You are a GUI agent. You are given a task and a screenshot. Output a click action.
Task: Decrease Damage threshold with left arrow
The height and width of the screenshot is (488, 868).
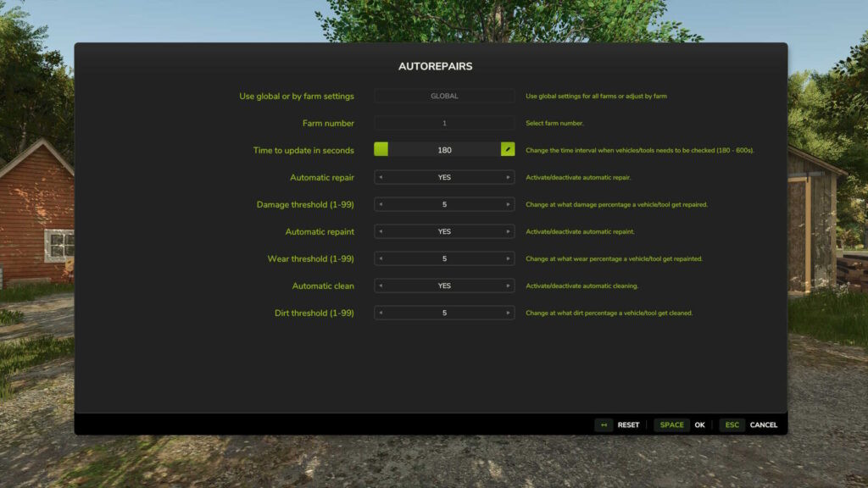click(x=381, y=204)
